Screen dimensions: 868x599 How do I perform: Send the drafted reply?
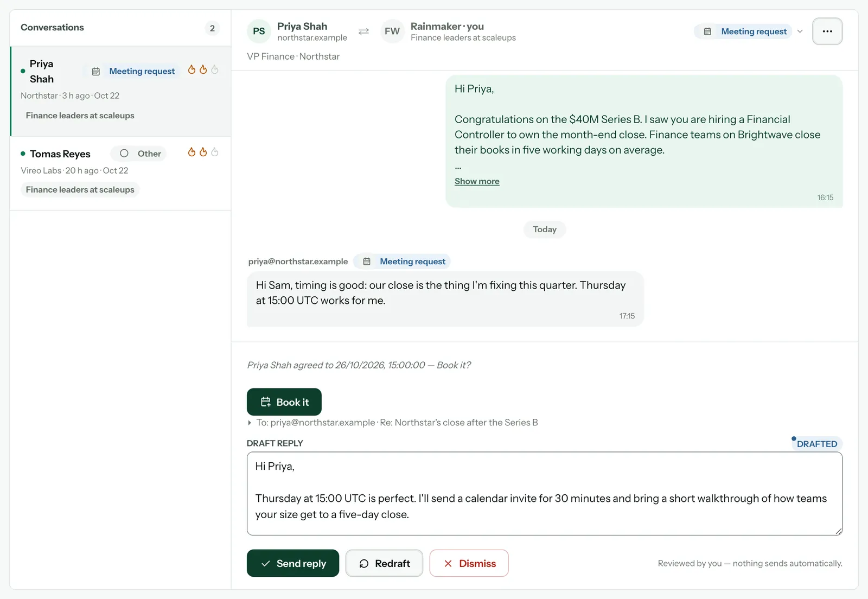tap(293, 563)
